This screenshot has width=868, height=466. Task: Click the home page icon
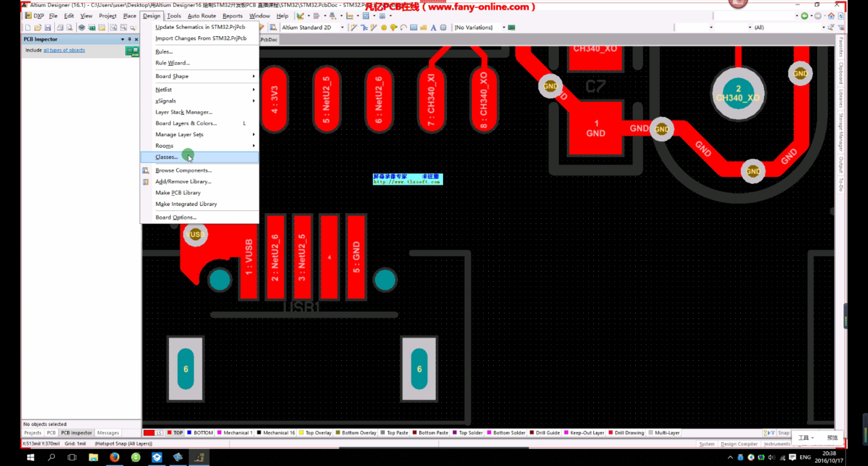click(x=831, y=16)
